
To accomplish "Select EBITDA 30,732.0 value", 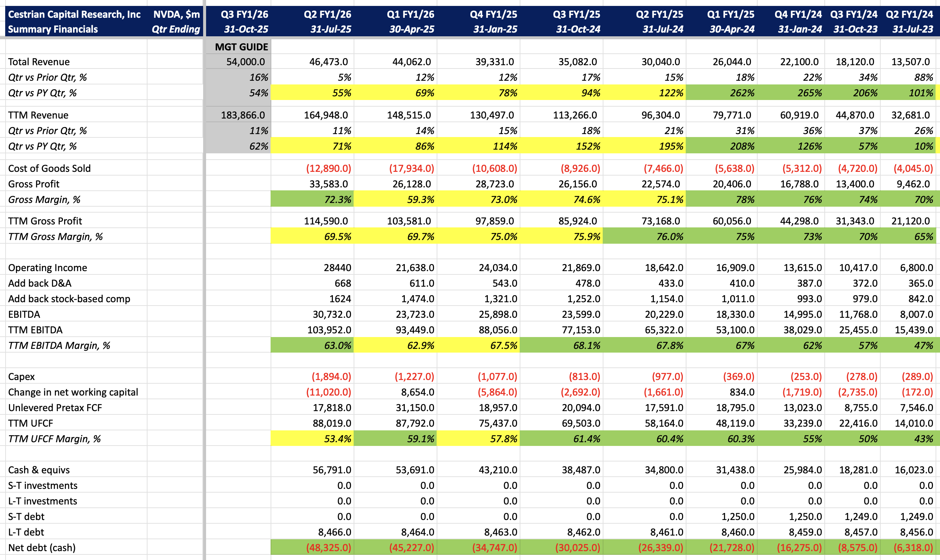I will point(332,314).
